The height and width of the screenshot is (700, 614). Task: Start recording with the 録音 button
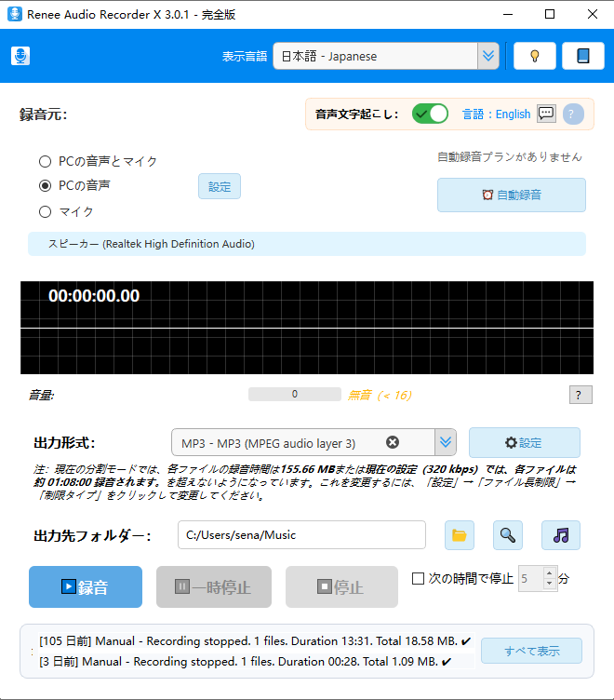point(86,587)
